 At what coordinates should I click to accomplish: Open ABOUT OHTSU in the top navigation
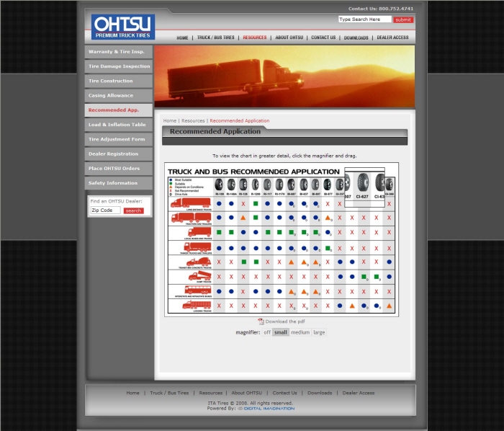(289, 37)
